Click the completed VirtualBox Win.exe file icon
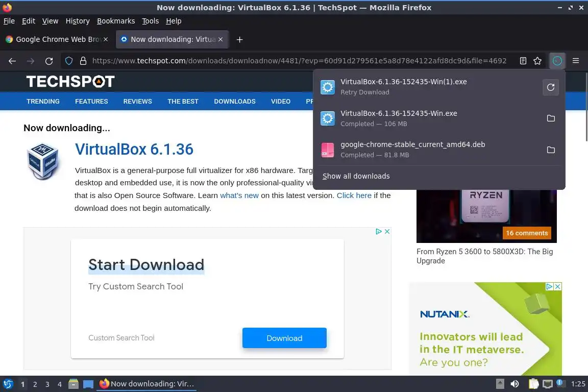This screenshot has height=392, width=588. click(x=327, y=118)
